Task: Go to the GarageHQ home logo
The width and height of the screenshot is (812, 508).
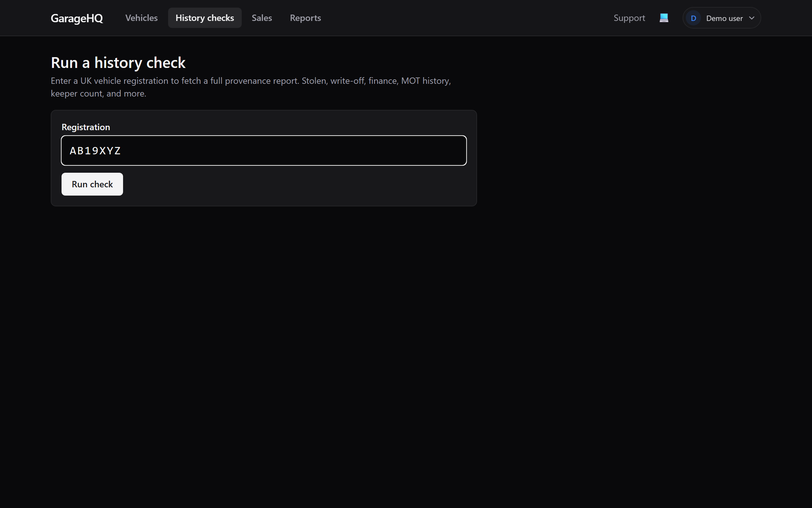Action: point(77,18)
